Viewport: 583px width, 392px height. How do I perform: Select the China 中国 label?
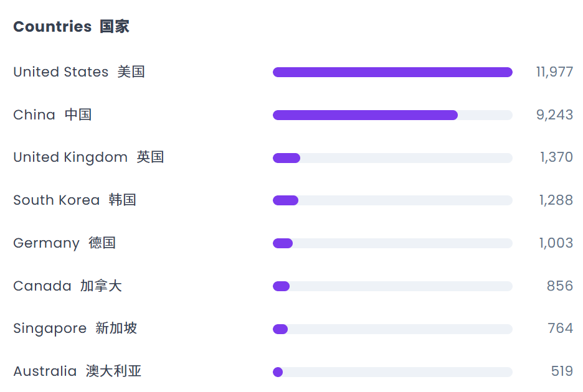point(52,114)
